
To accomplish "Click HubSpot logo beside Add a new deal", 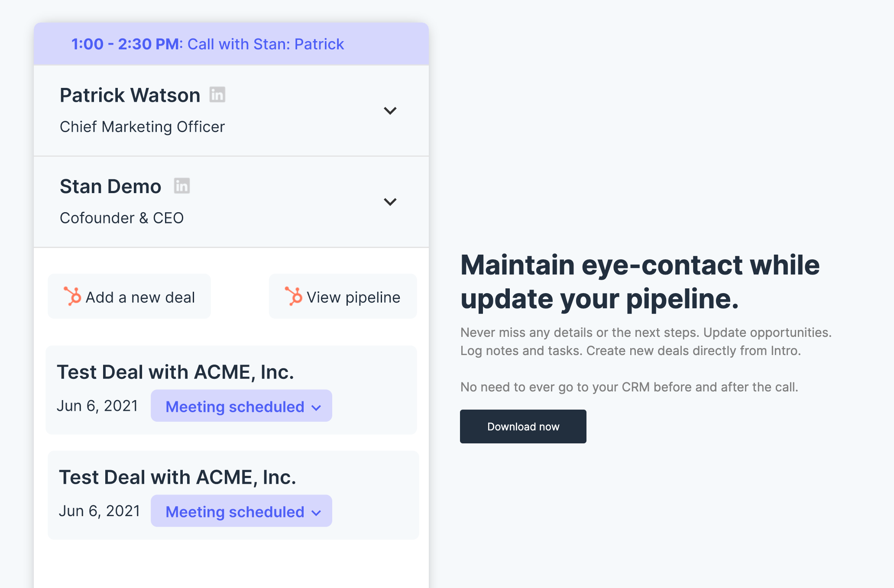I will 73,297.
